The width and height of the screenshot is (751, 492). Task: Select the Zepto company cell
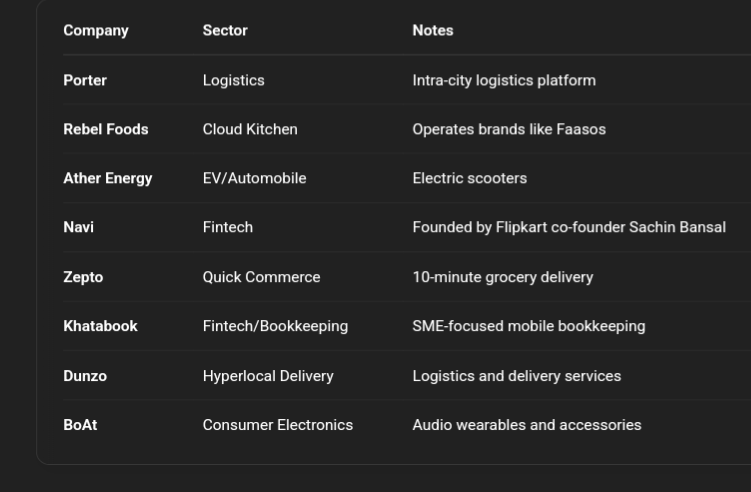pos(83,277)
